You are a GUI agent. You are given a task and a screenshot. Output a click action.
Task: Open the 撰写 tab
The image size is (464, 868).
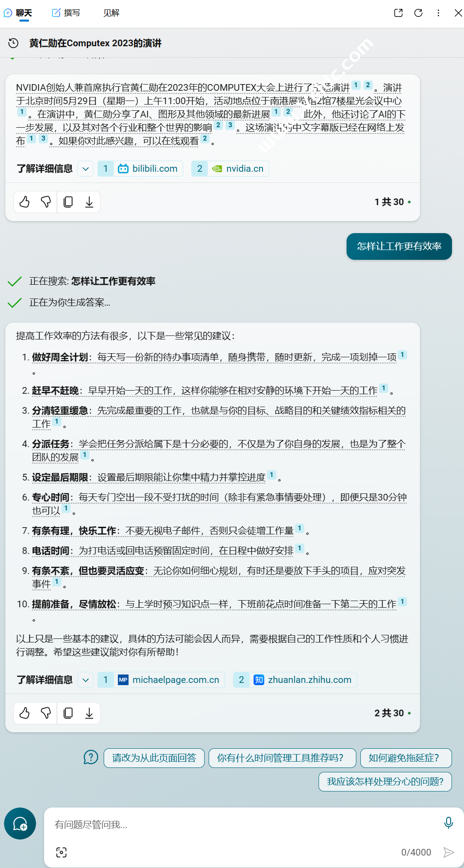tap(66, 13)
